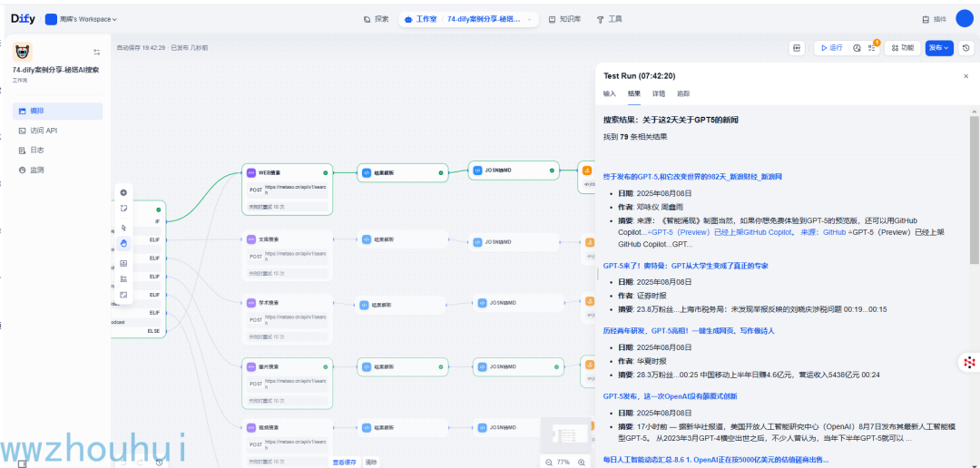The width and height of the screenshot is (980, 468).
Task: Select the 图片搜索 node
Action: (288, 384)
